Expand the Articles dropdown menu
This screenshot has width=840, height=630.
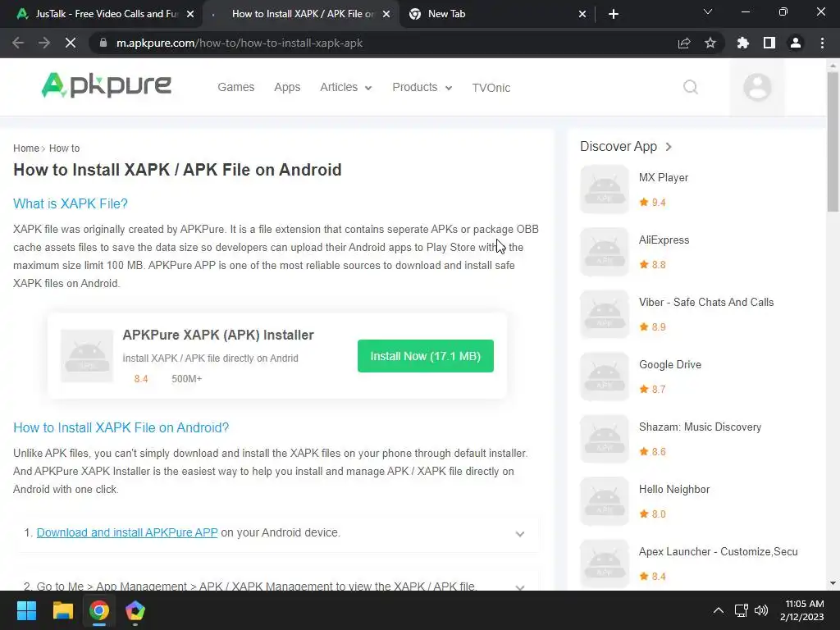[x=345, y=87]
